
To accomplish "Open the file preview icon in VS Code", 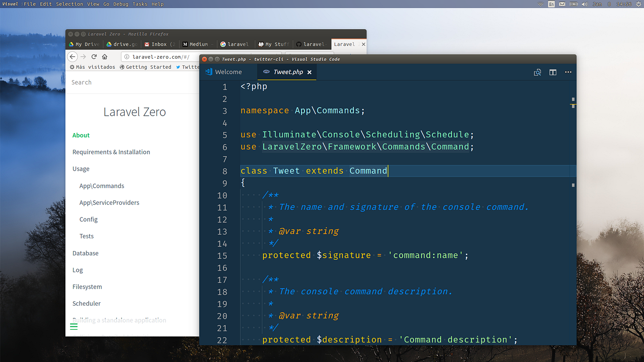I will click(538, 72).
